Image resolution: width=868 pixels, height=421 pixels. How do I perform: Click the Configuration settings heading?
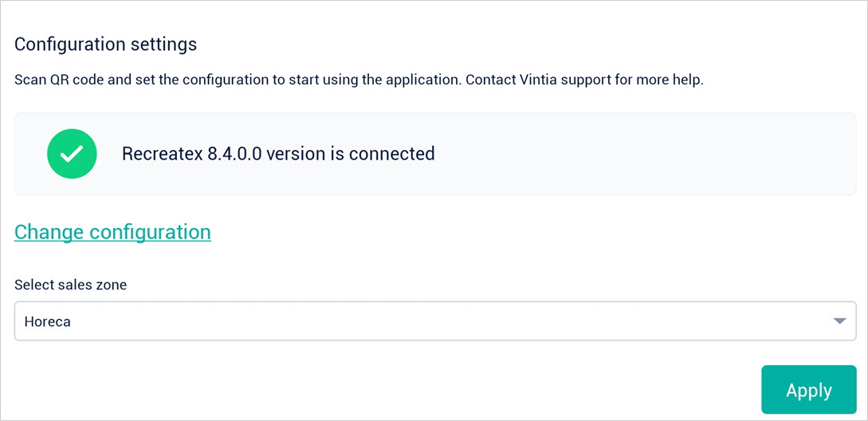[x=105, y=44]
